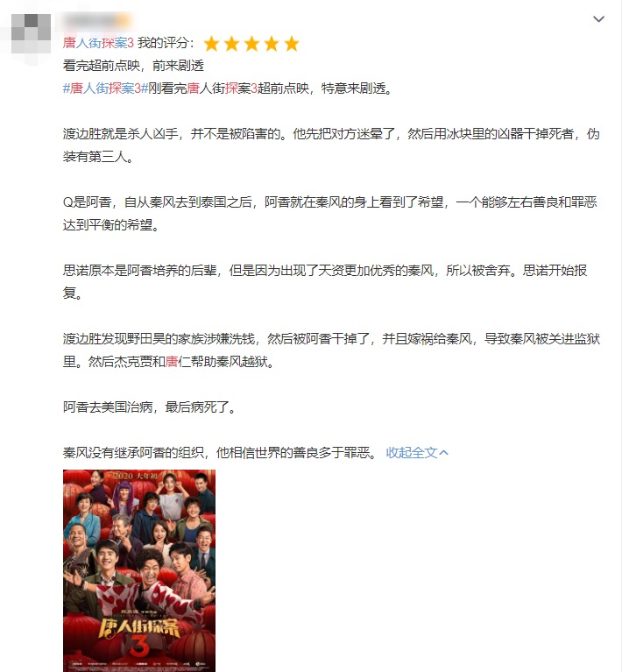Click the 看完超前点映，前来剧透 title line
622x672 pixels.
click(133, 66)
